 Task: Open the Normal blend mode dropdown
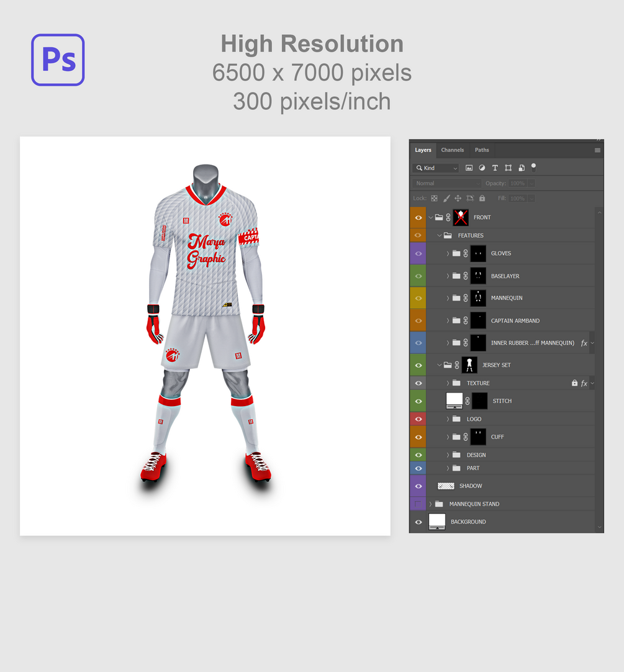pyautogui.click(x=447, y=183)
